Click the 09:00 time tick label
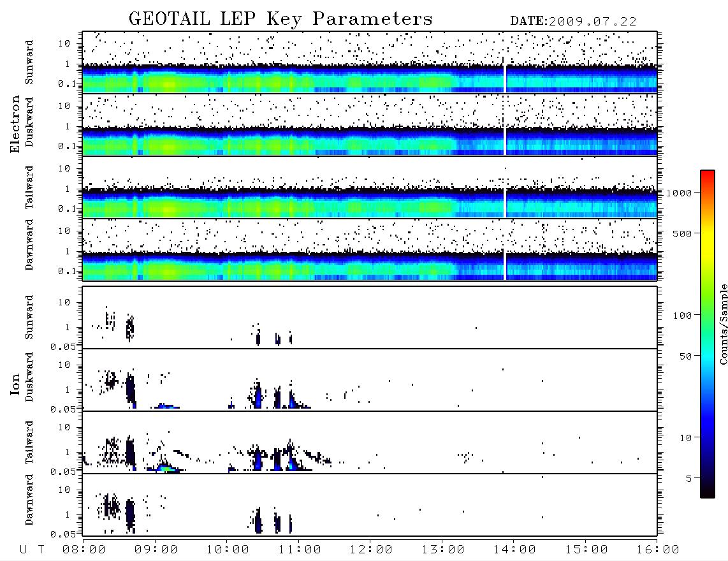This screenshot has height=561, width=728. [156, 550]
